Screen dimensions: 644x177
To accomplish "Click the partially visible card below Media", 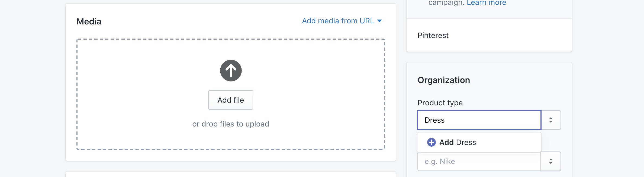I will click(231, 174).
